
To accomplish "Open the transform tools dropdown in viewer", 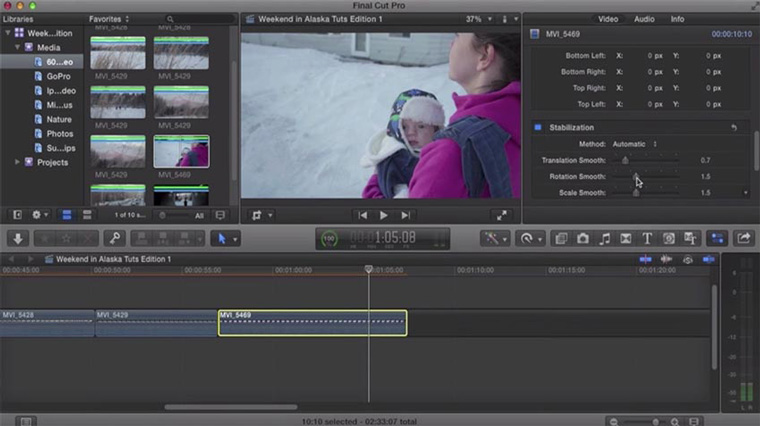I will point(270,215).
